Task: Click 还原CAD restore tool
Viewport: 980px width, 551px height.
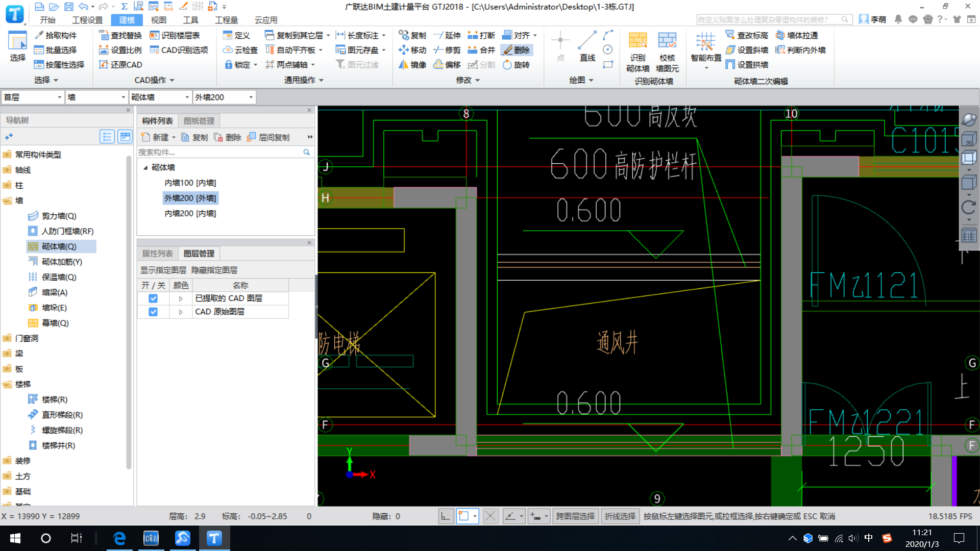Action: (120, 65)
